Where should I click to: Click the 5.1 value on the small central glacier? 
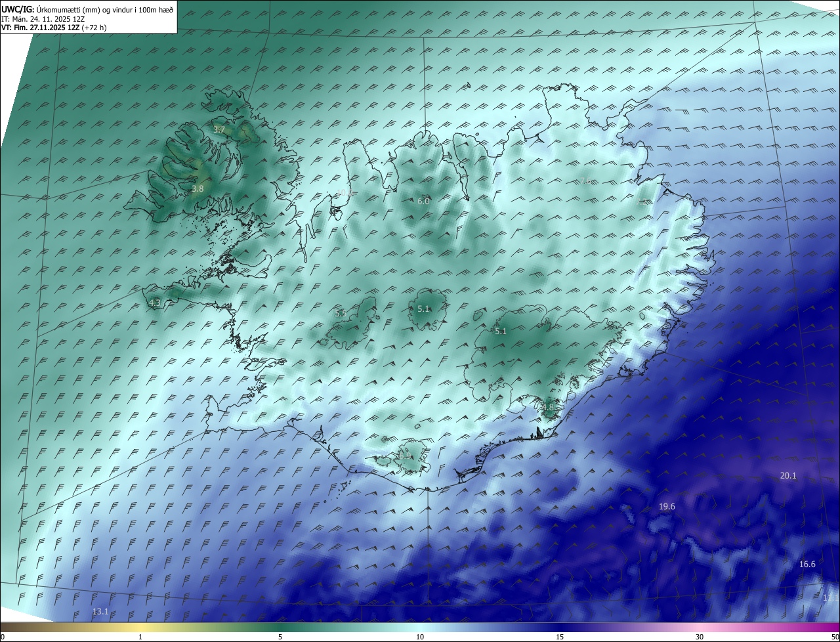423,309
